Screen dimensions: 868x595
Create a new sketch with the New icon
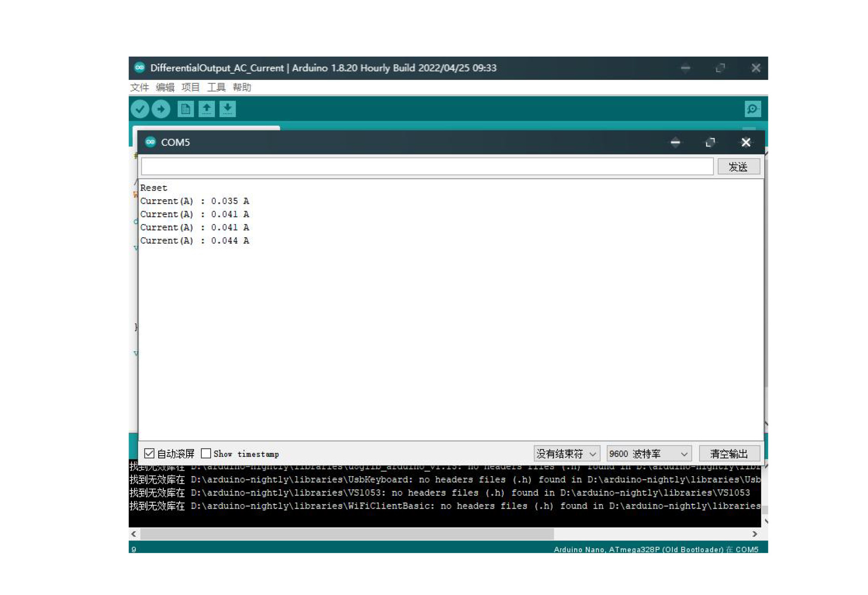click(186, 109)
